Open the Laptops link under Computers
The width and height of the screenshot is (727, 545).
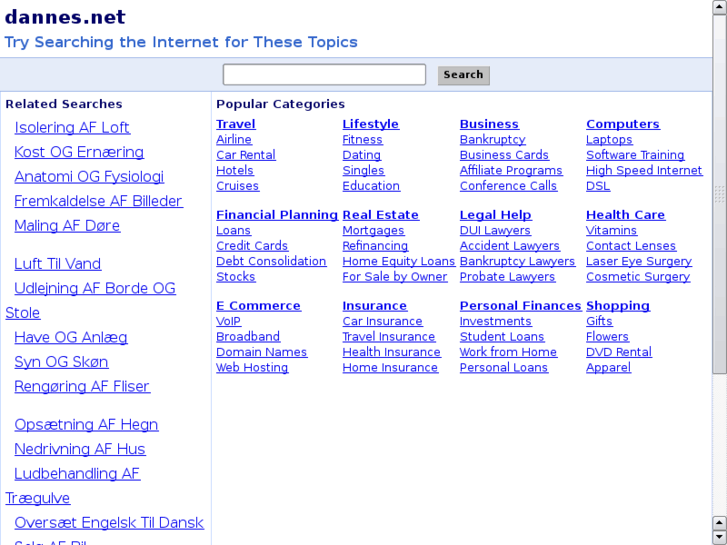click(x=609, y=140)
